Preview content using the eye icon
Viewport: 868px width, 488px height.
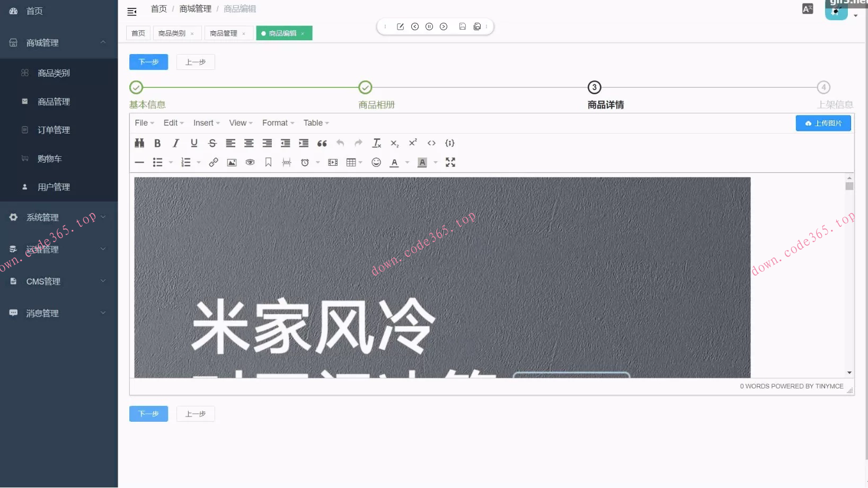coord(250,162)
